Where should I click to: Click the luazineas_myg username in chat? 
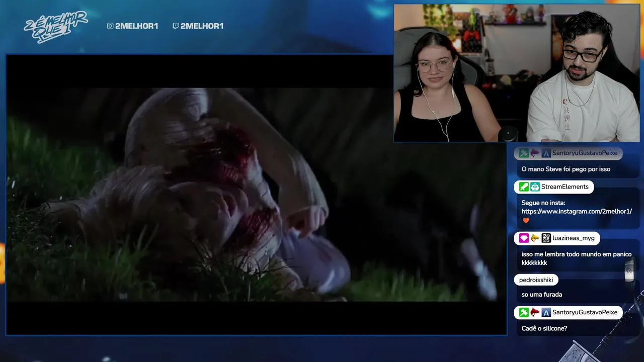click(574, 238)
